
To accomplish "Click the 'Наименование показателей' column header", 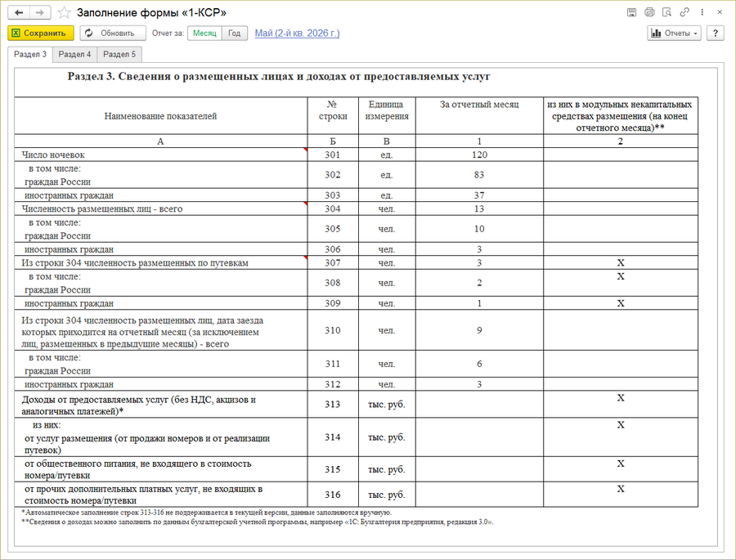I will click(x=161, y=116).
